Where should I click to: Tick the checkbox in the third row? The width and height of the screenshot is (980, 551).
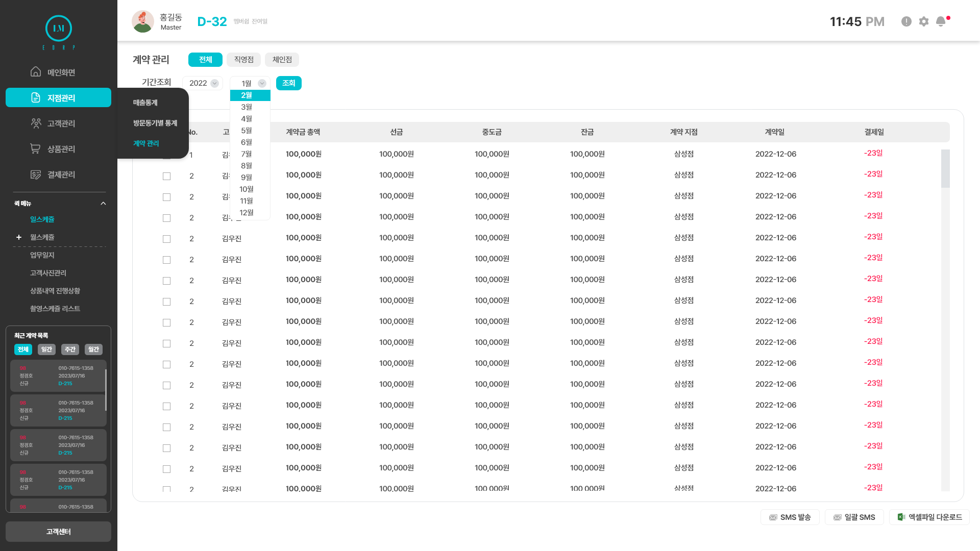coord(166,197)
